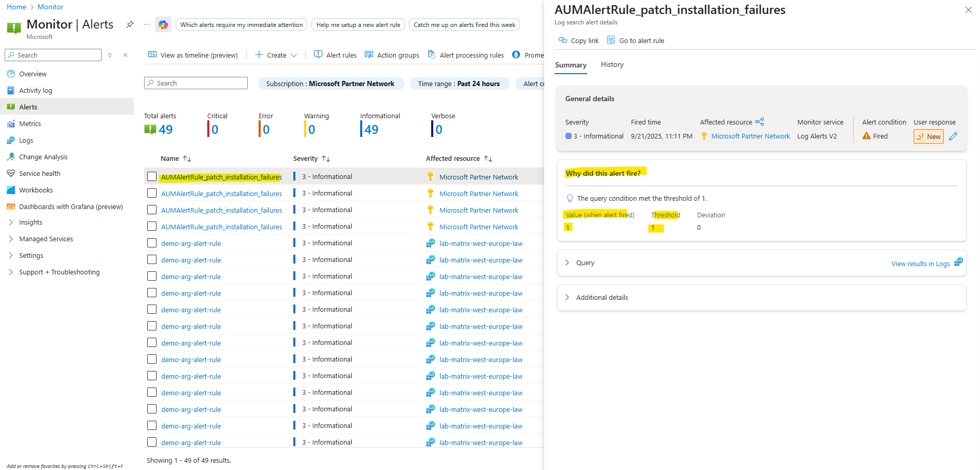Open the more options ellipsis by title
Viewport: 980px width, 470px height.
pos(147,24)
